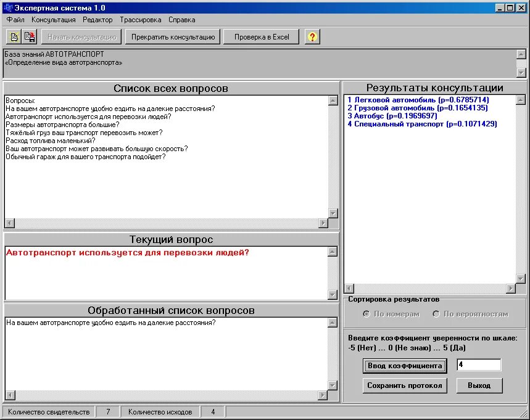The width and height of the screenshot is (530, 420).
Task: Select result 3 Автобус
Action: [392, 116]
